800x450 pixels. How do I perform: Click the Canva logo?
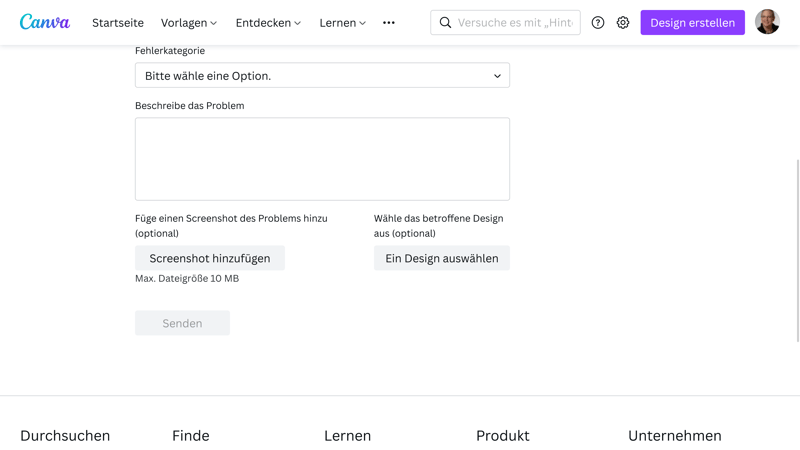tap(45, 22)
